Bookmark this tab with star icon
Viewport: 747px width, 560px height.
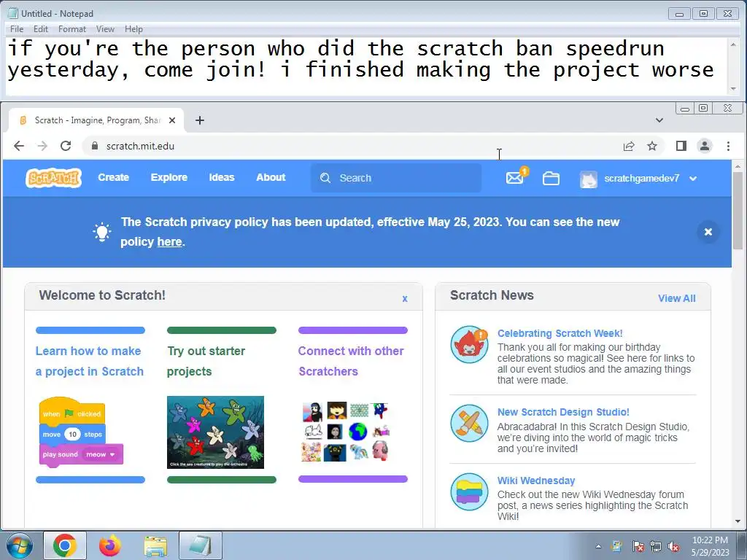coord(652,146)
